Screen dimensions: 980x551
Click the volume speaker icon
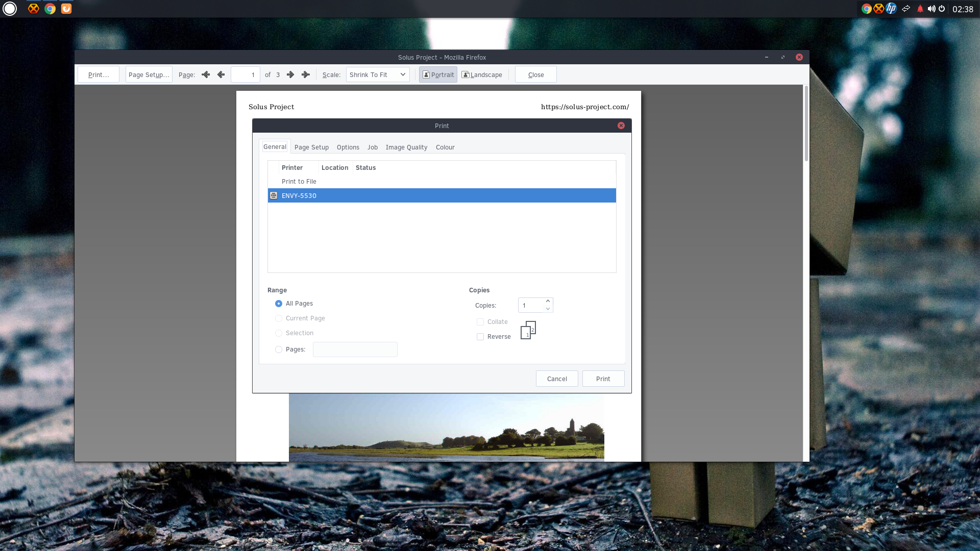932,9
